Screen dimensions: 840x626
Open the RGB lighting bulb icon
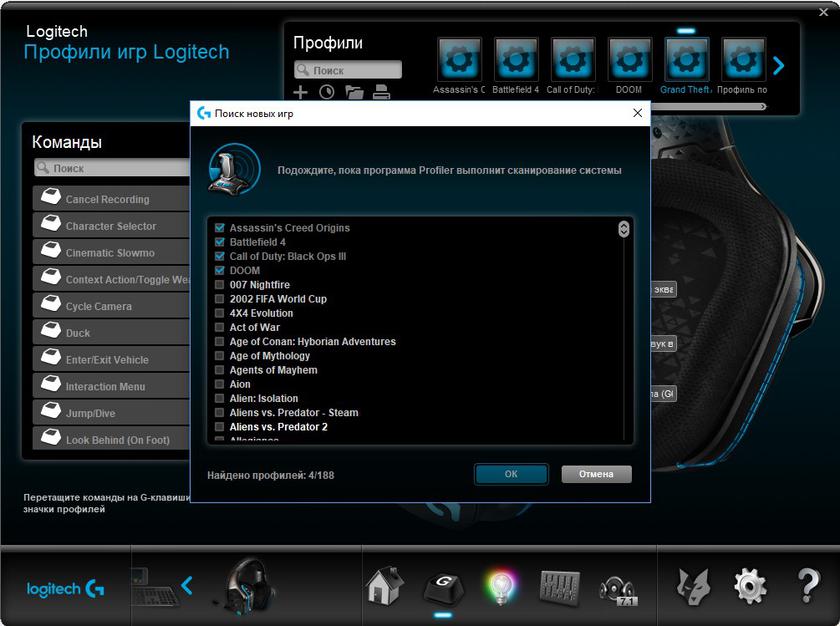[x=498, y=586]
